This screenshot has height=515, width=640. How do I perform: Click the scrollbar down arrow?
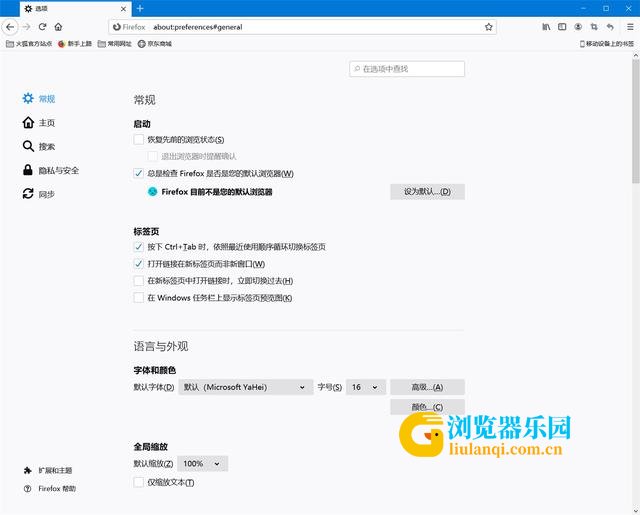point(636,511)
